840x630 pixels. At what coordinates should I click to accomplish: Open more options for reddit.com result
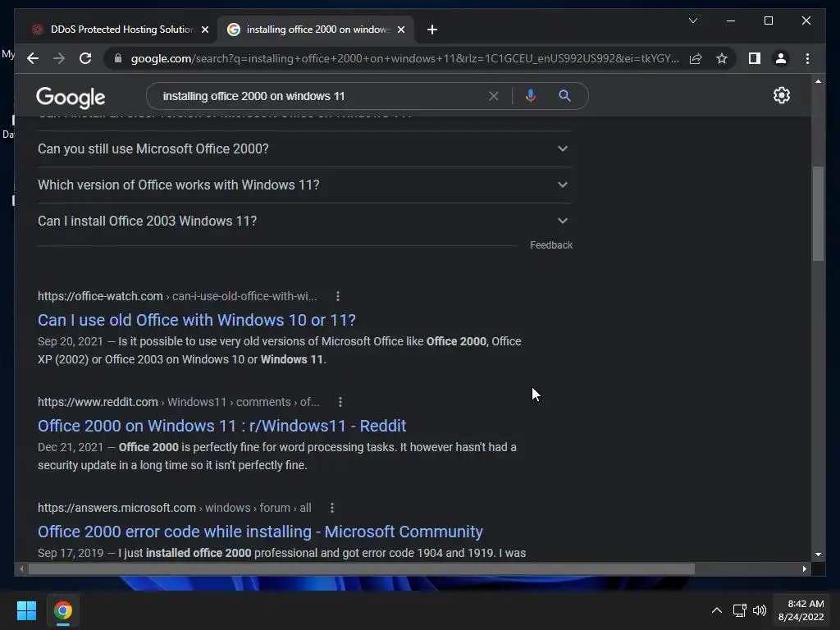(x=340, y=402)
